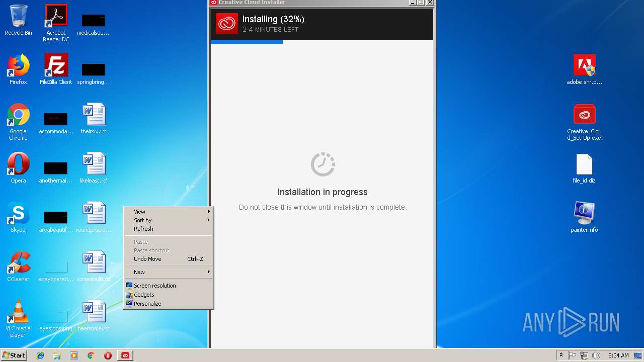Open the Start menu
The width and height of the screenshot is (644, 362).
14,355
